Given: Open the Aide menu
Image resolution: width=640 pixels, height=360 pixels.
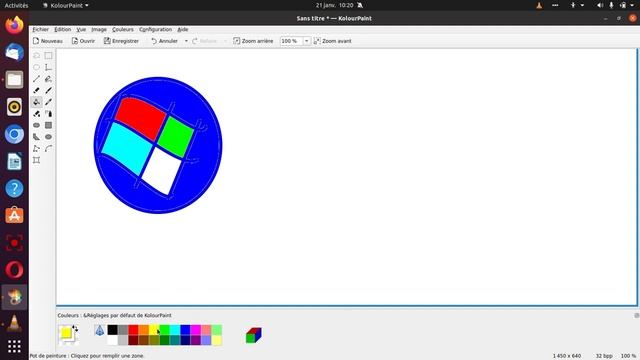Looking at the screenshot, I should 182,29.
